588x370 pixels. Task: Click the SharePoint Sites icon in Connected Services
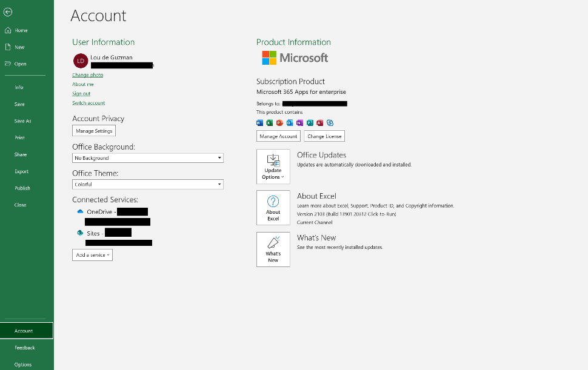80,233
